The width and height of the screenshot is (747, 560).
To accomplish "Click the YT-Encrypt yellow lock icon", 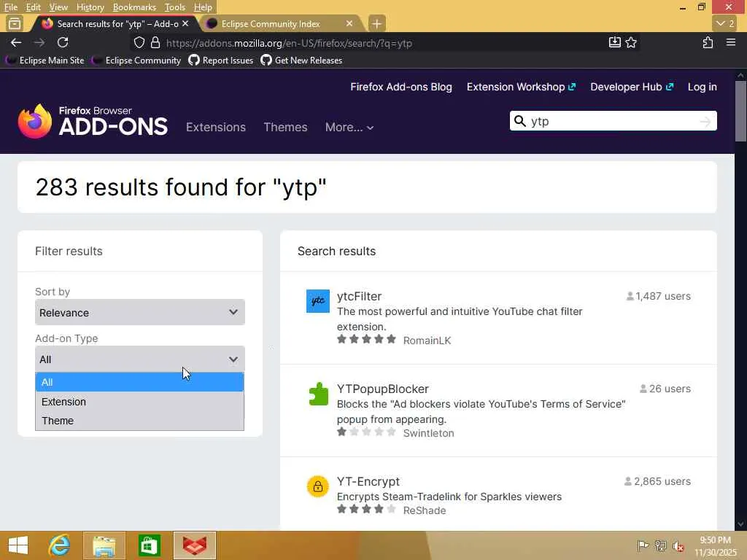I will point(318,486).
